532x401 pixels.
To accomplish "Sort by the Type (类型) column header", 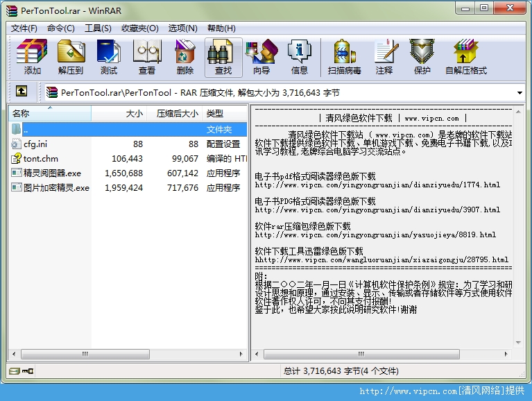I will [225, 113].
